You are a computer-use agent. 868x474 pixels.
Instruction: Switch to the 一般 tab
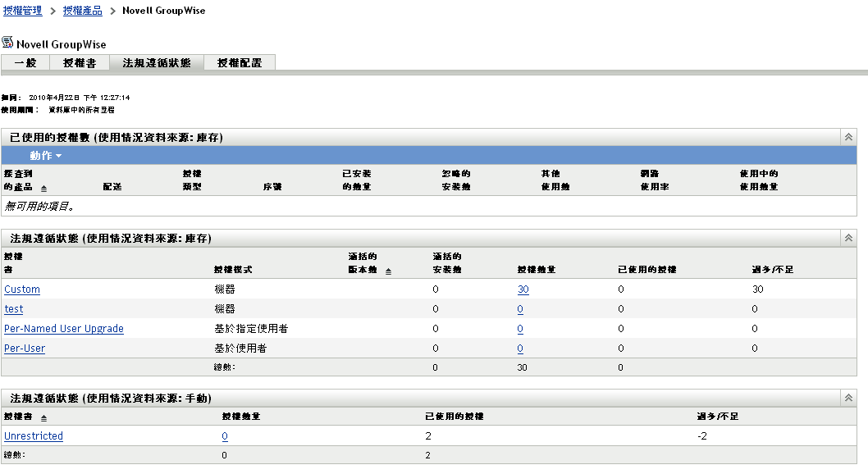coord(25,62)
